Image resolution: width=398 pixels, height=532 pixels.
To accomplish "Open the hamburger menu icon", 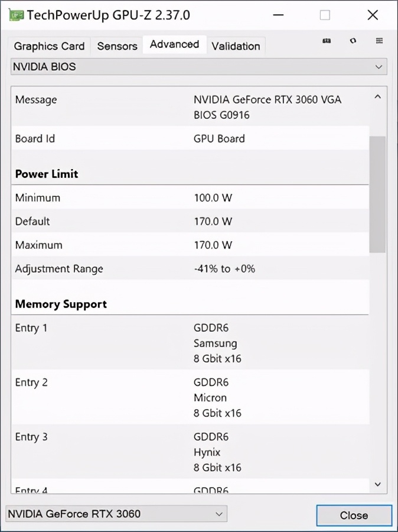I will pos(379,41).
